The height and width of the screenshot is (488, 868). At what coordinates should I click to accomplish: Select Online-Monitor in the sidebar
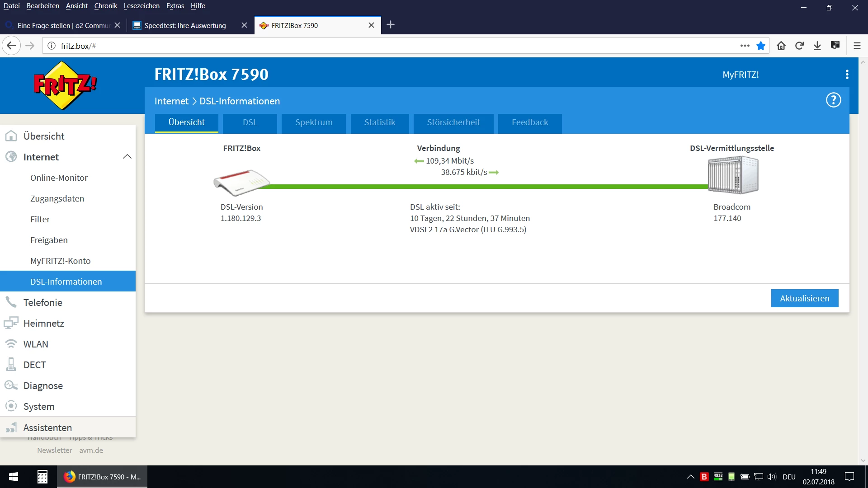click(x=59, y=178)
